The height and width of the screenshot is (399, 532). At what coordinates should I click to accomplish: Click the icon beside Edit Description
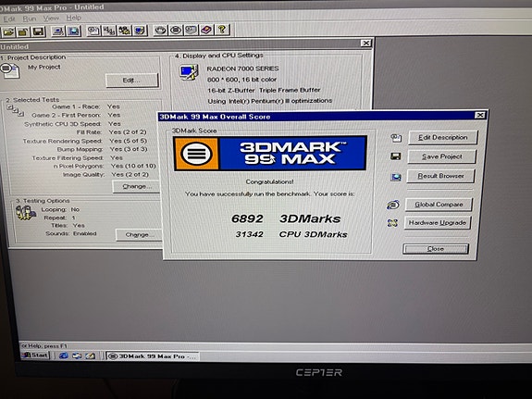[396, 138]
